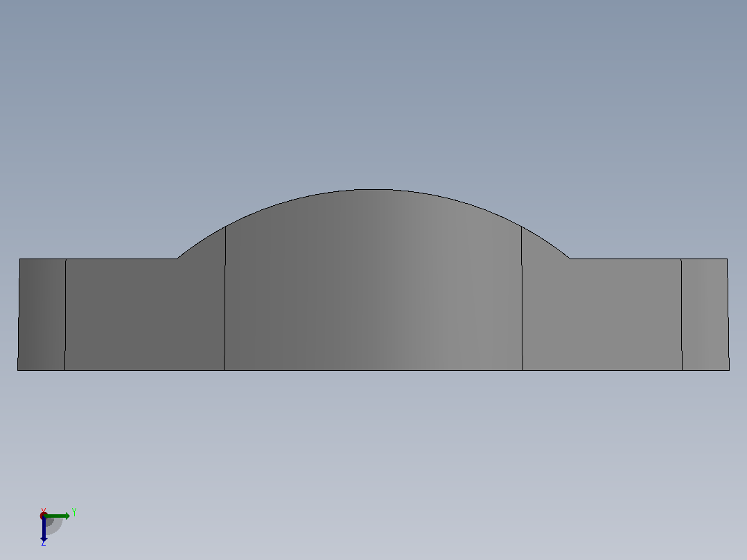
Task: Select the right flange face beside the dome
Action: click(x=603, y=315)
